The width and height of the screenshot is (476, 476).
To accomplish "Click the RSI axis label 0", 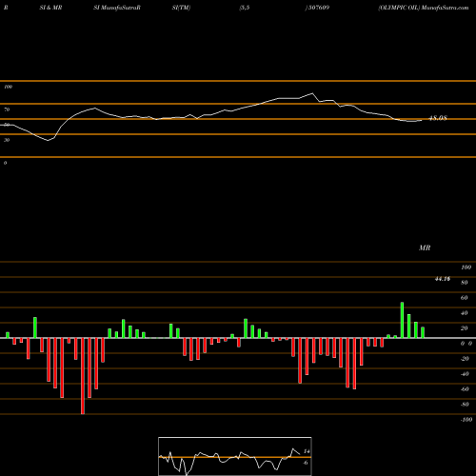I will click(5, 163).
